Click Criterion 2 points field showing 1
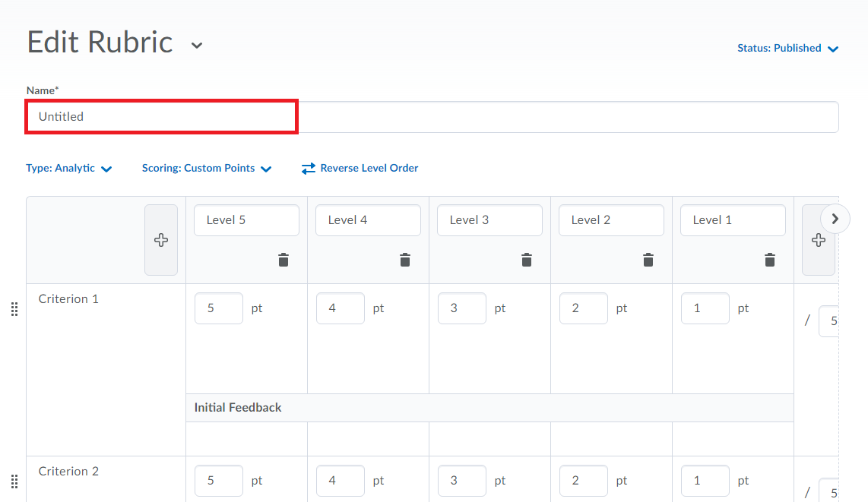 point(705,481)
